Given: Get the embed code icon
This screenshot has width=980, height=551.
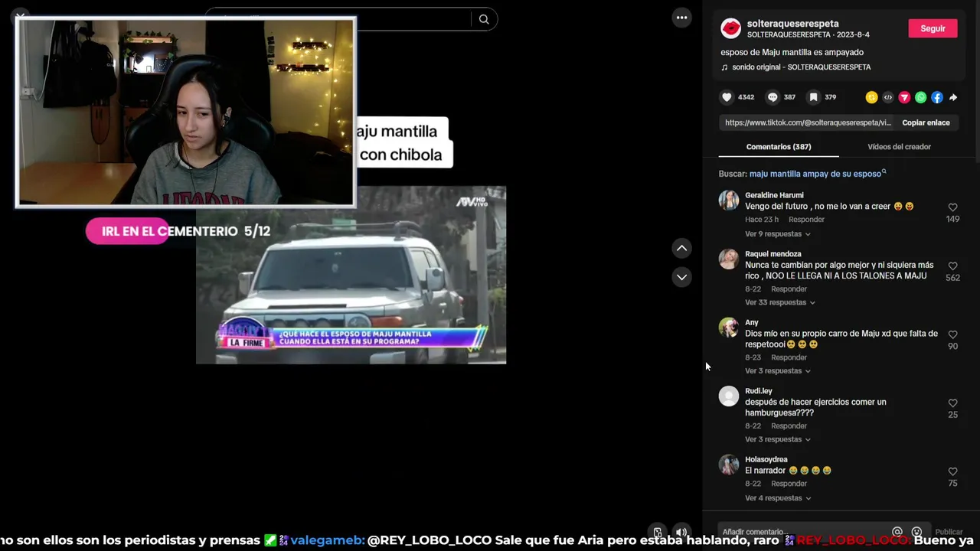Looking at the screenshot, I should click(888, 97).
